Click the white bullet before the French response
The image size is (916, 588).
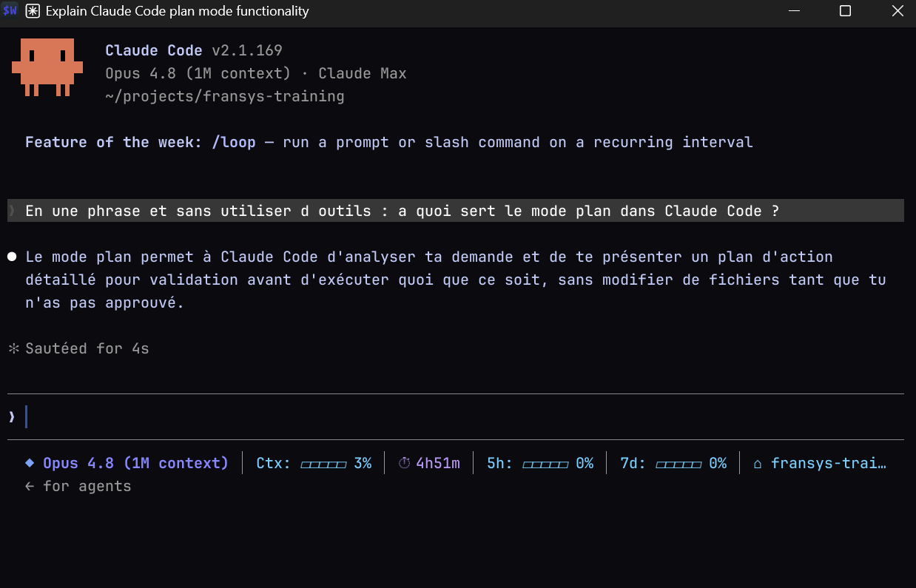[x=12, y=257]
